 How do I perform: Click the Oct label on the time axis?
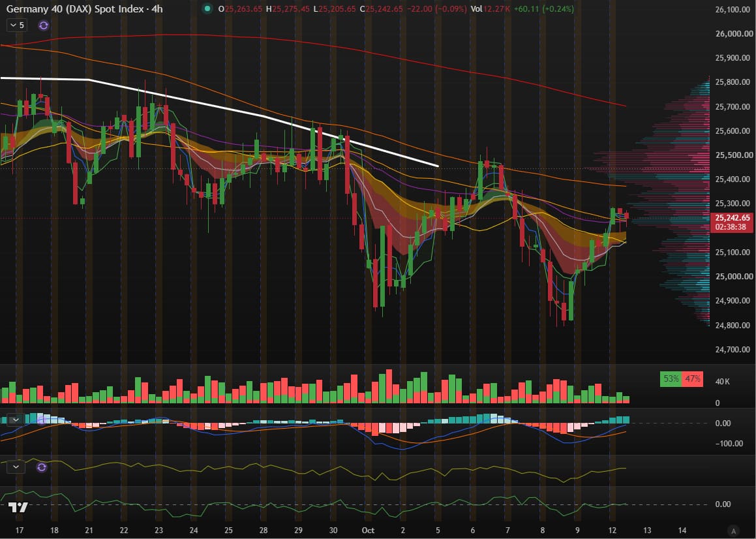pyautogui.click(x=368, y=531)
